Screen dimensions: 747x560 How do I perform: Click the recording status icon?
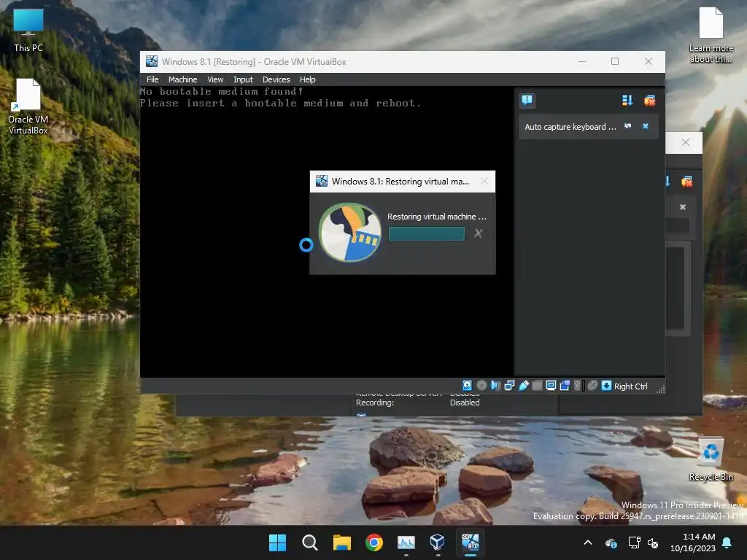point(565,385)
